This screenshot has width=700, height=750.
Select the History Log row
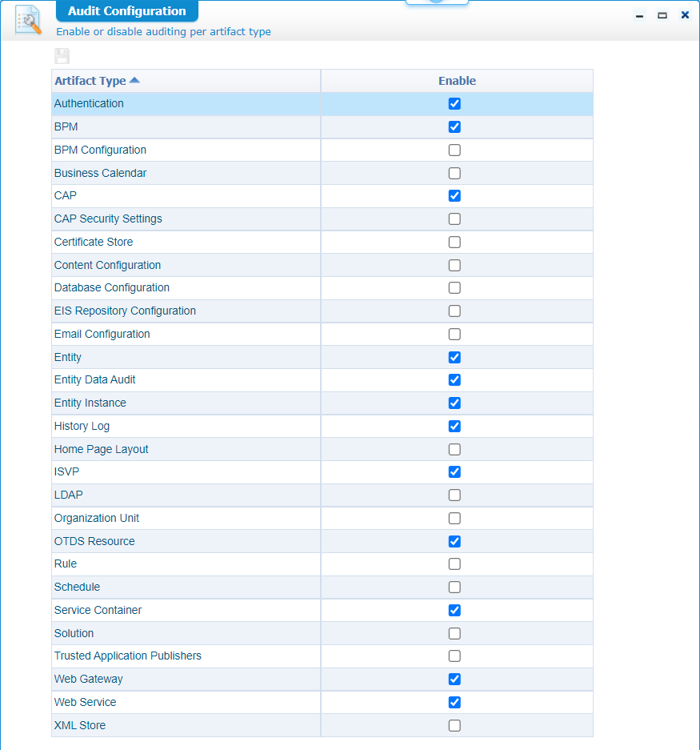tap(322, 426)
